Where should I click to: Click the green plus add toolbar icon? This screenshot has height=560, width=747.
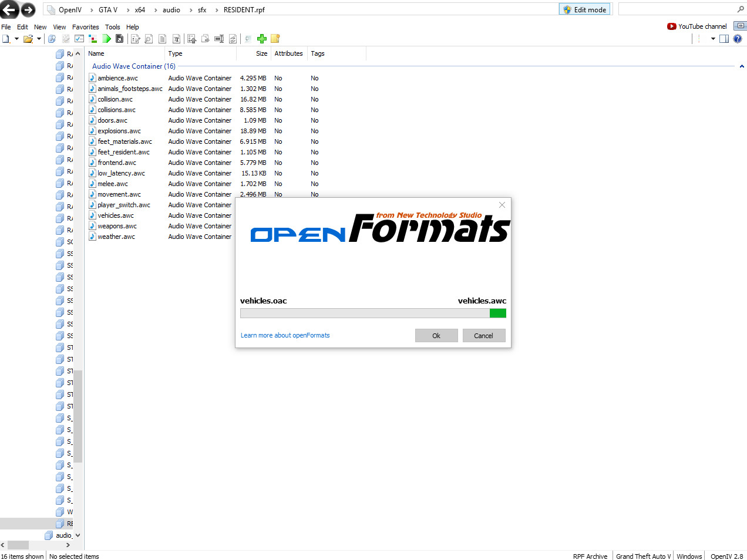262,39
